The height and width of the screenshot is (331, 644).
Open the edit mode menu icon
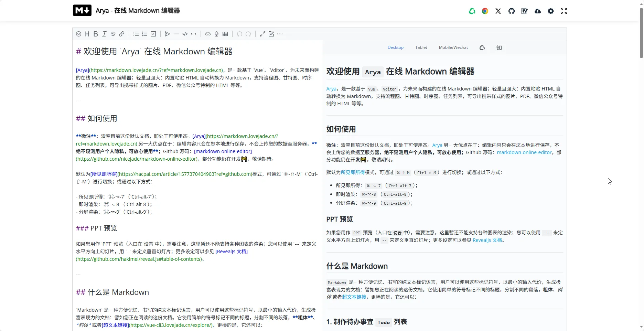point(271,34)
